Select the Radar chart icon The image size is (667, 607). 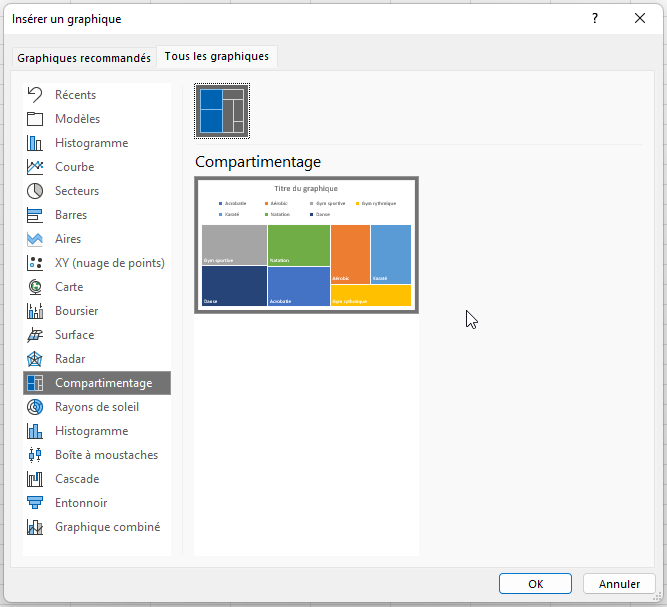(35, 359)
